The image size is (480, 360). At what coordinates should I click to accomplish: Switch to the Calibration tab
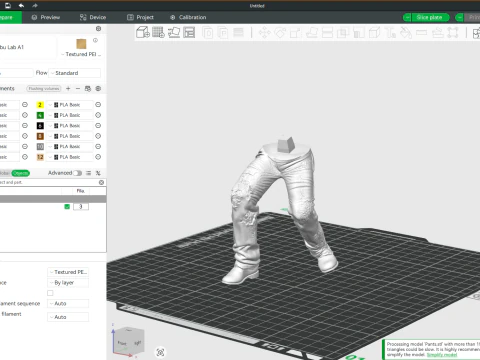(x=188, y=17)
